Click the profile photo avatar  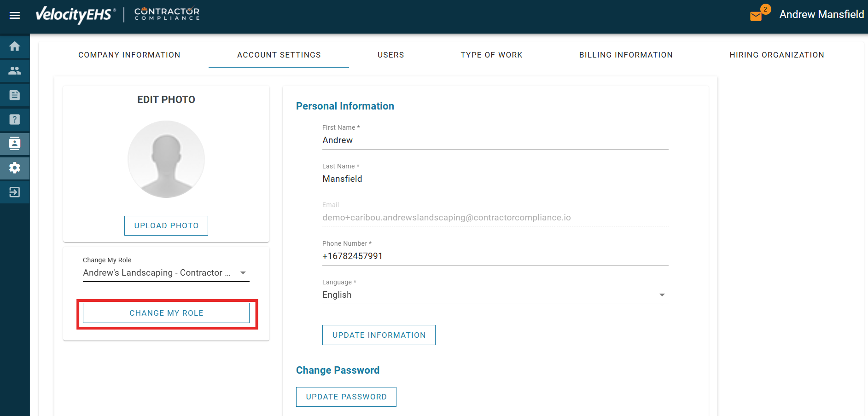(x=166, y=159)
